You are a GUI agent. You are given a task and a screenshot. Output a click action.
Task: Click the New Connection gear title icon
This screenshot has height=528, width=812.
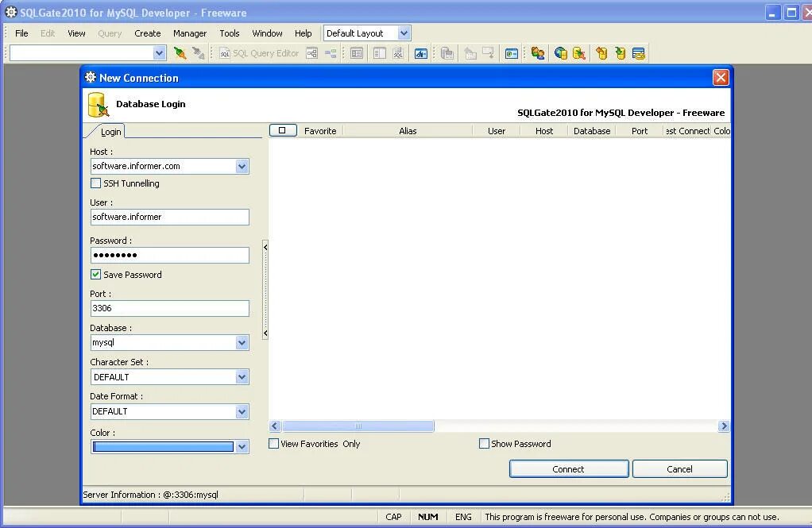(x=91, y=77)
